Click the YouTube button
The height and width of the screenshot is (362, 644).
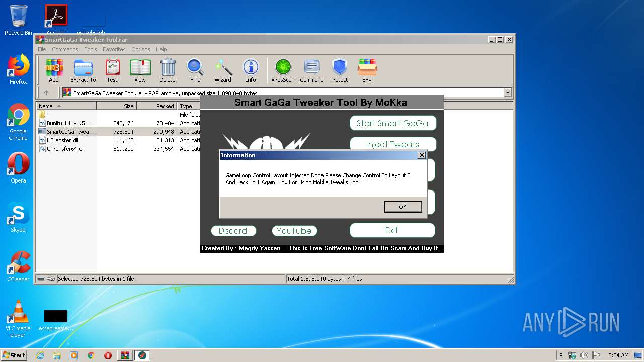pos(294,231)
